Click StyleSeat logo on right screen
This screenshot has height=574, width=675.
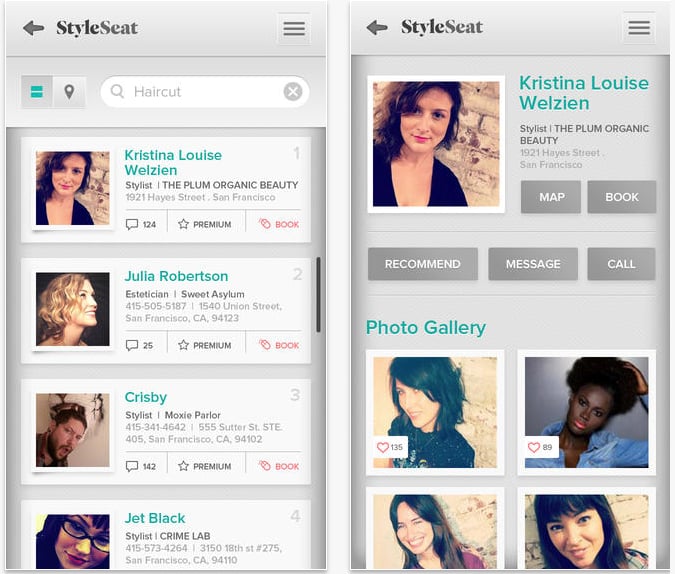click(442, 27)
